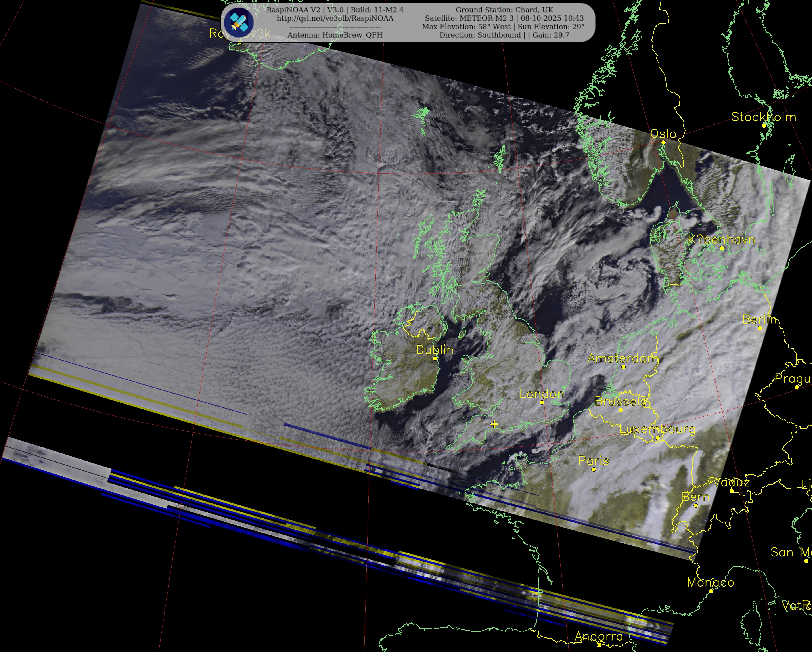Click the RaspiNOAA satellite logo icon
Viewport: 812px width, 652px height.
[x=238, y=23]
